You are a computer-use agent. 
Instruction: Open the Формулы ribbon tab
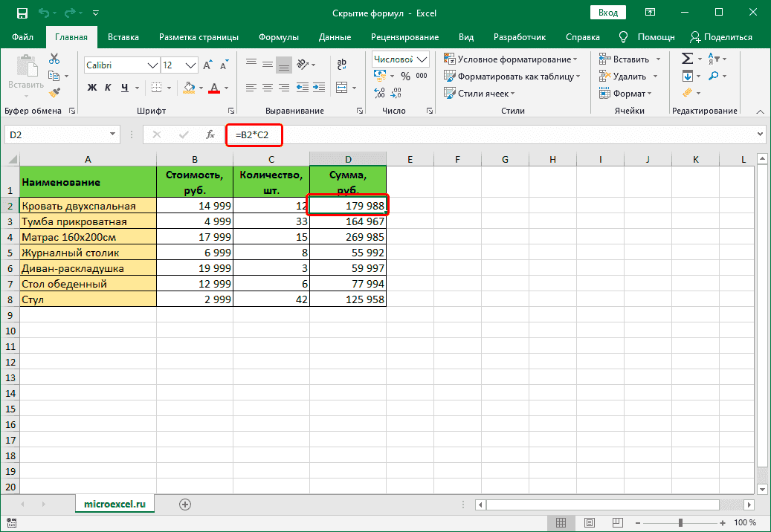click(279, 37)
